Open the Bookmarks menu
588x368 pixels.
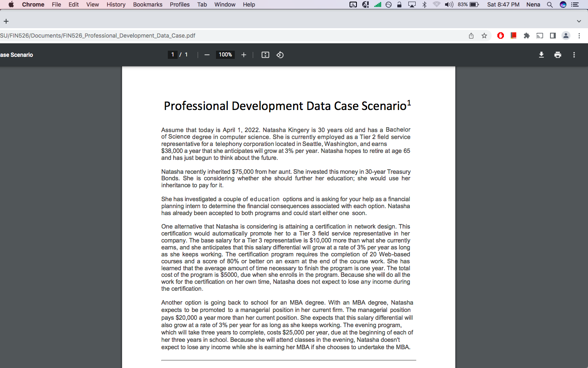tap(148, 4)
